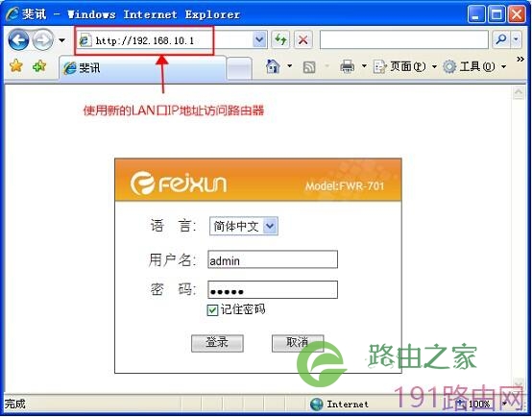Click the Home page icon
Screen dimensions: 532x417
tap(273, 66)
